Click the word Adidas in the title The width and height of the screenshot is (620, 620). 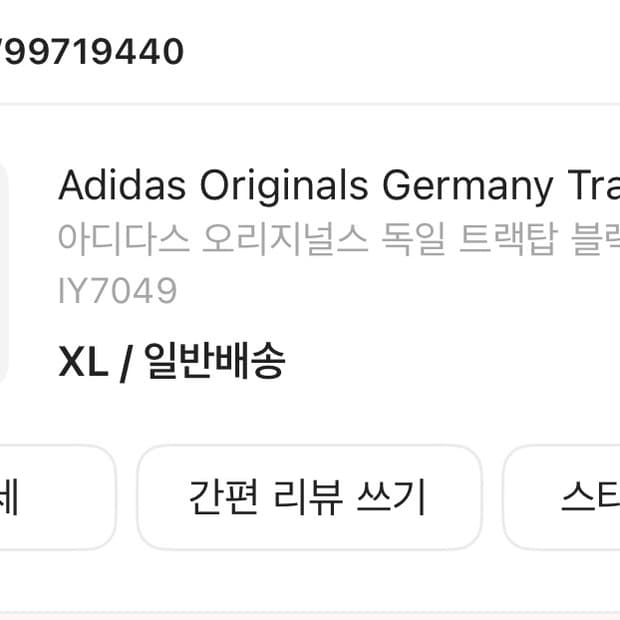(x=122, y=187)
